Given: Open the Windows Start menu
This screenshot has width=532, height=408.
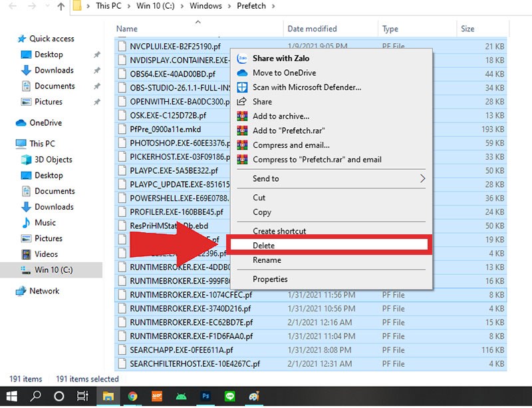Looking at the screenshot, I should (x=12, y=396).
